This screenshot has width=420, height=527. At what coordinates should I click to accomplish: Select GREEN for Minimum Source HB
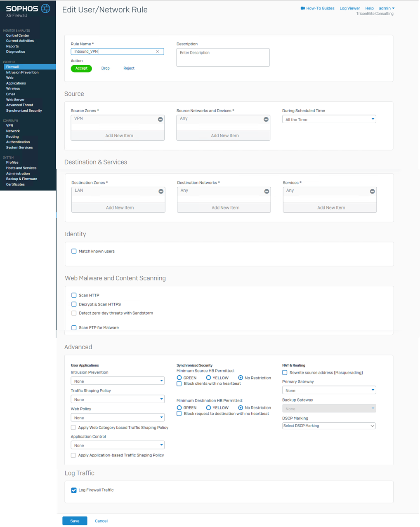pyautogui.click(x=179, y=378)
